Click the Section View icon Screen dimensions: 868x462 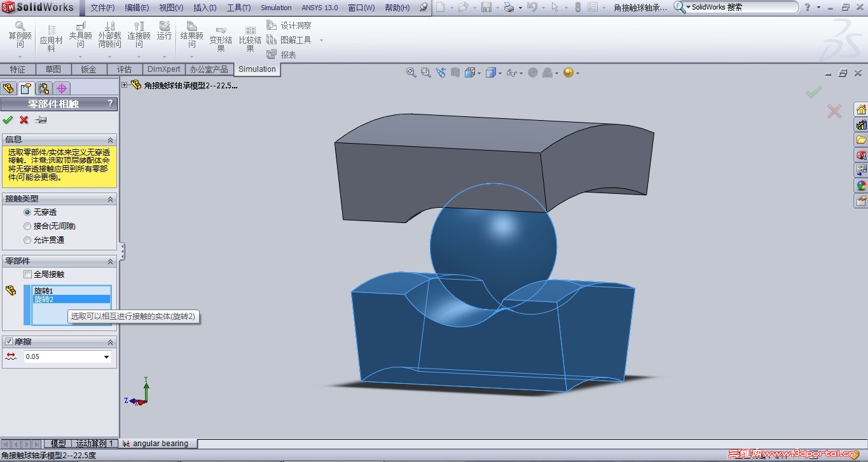(455, 72)
